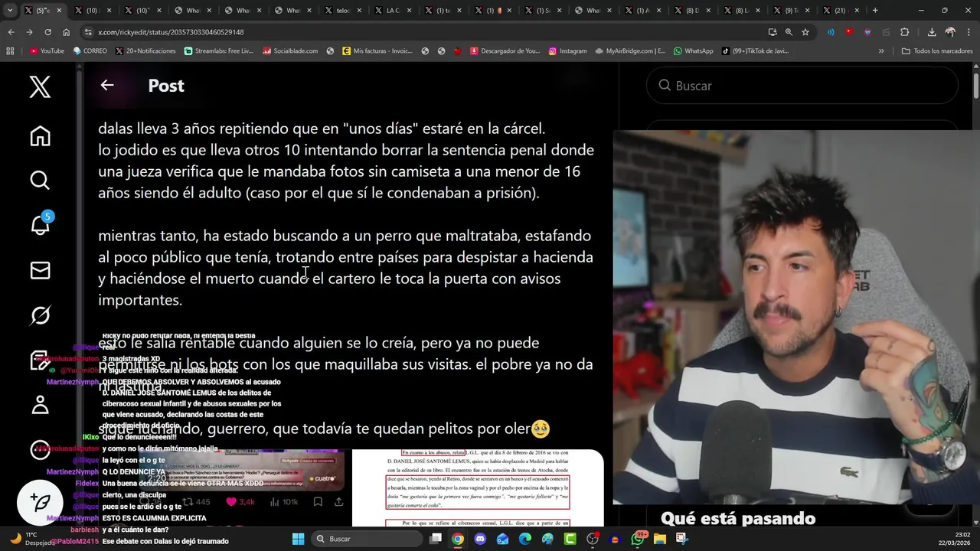
Task: Open the MyAirBridge.com bookmark
Action: 629,51
